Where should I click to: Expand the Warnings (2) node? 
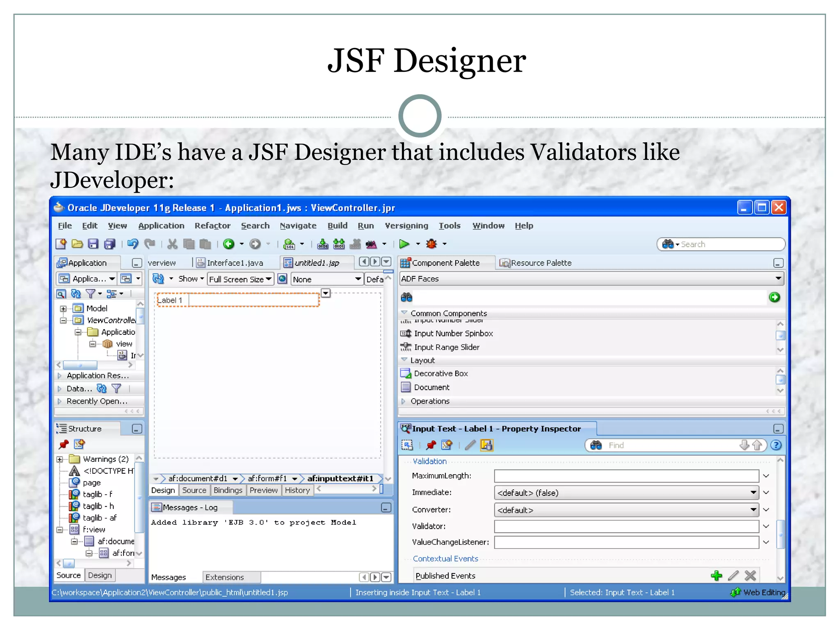click(x=60, y=459)
